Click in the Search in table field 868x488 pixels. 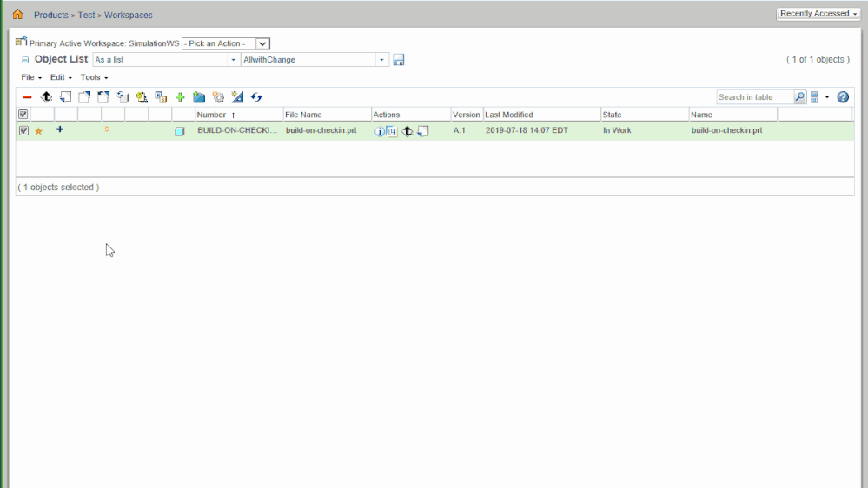(x=755, y=97)
